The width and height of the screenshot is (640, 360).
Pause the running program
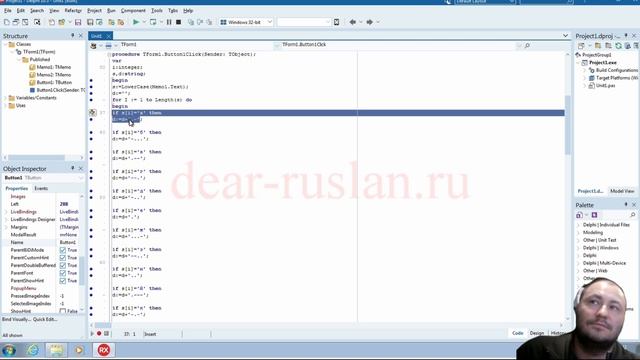coord(169,22)
